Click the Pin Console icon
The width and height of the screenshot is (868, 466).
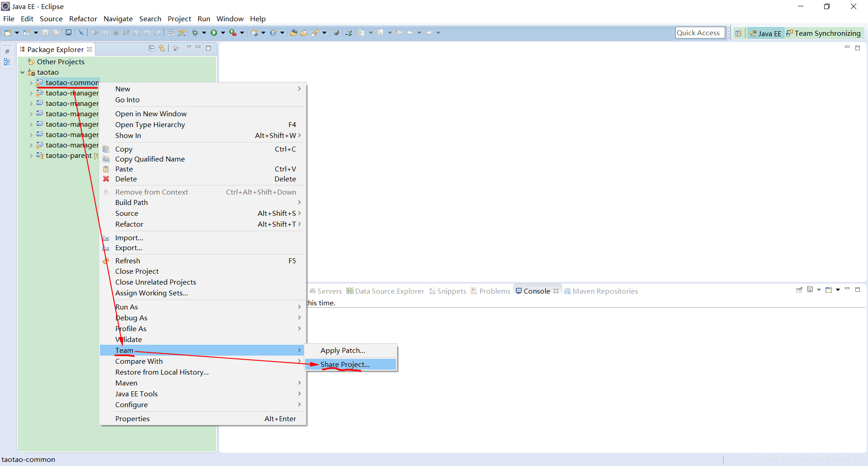coord(799,290)
